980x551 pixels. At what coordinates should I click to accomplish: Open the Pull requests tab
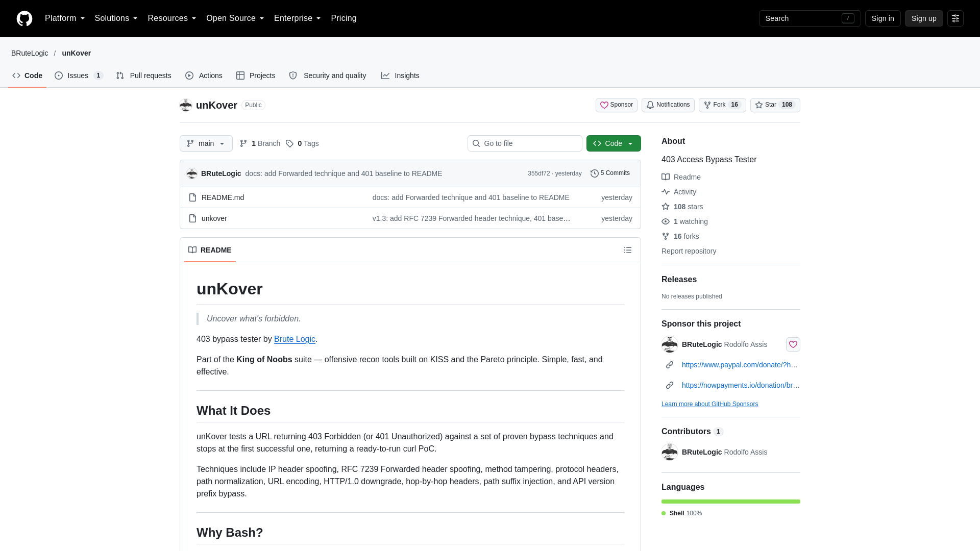(x=144, y=76)
